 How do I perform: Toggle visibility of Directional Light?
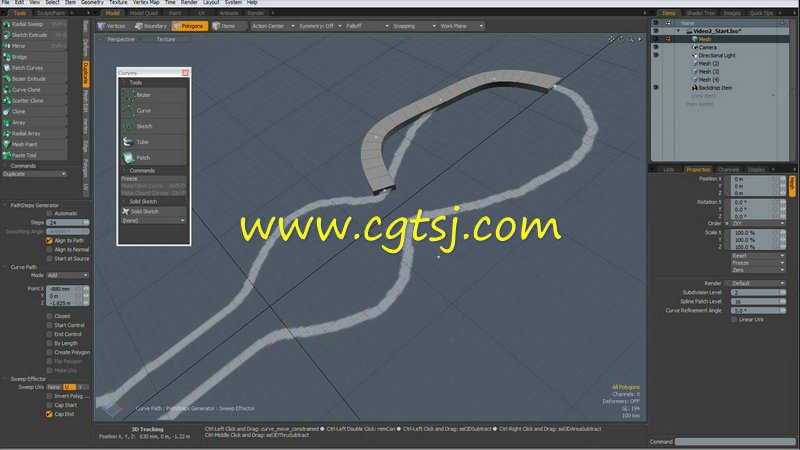click(x=656, y=55)
